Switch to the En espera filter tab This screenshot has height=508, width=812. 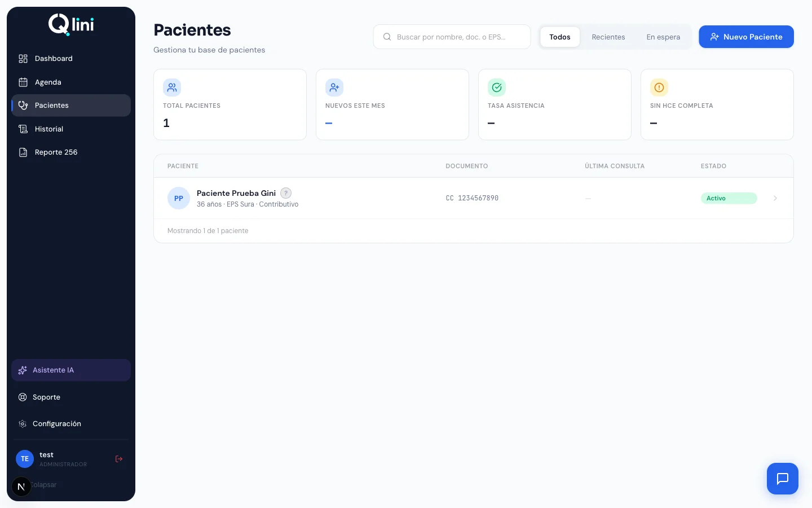coord(663,37)
